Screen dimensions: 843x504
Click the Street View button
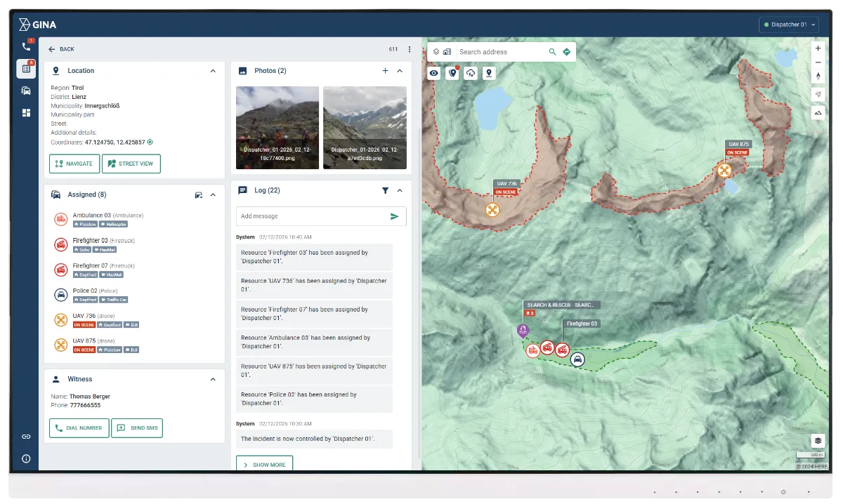(x=131, y=164)
